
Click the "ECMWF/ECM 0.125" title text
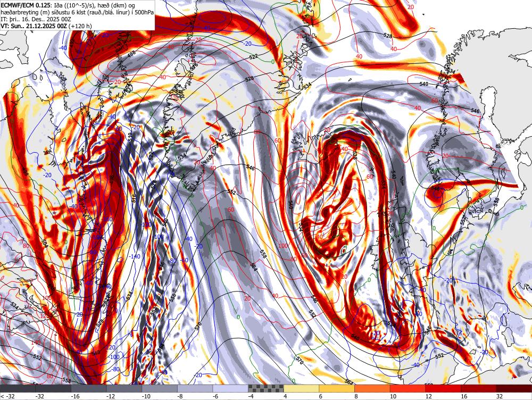click(26, 6)
